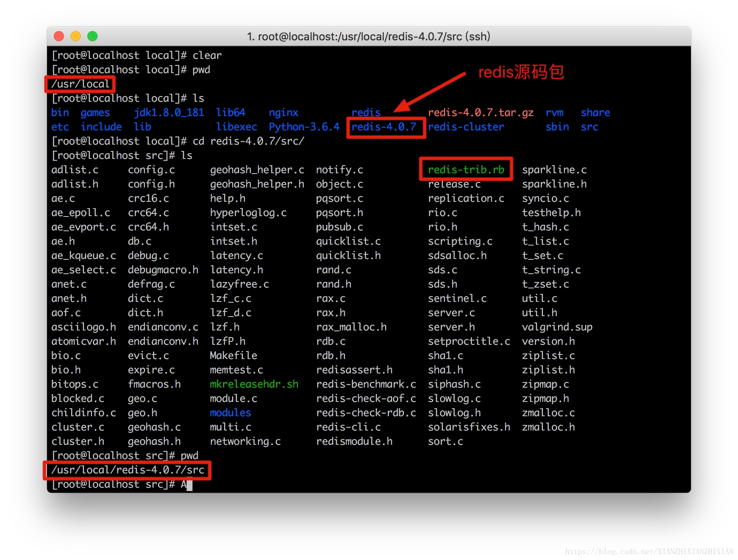Click the rvm directory entry
The width and height of the screenshot is (738, 560).
coord(554,113)
